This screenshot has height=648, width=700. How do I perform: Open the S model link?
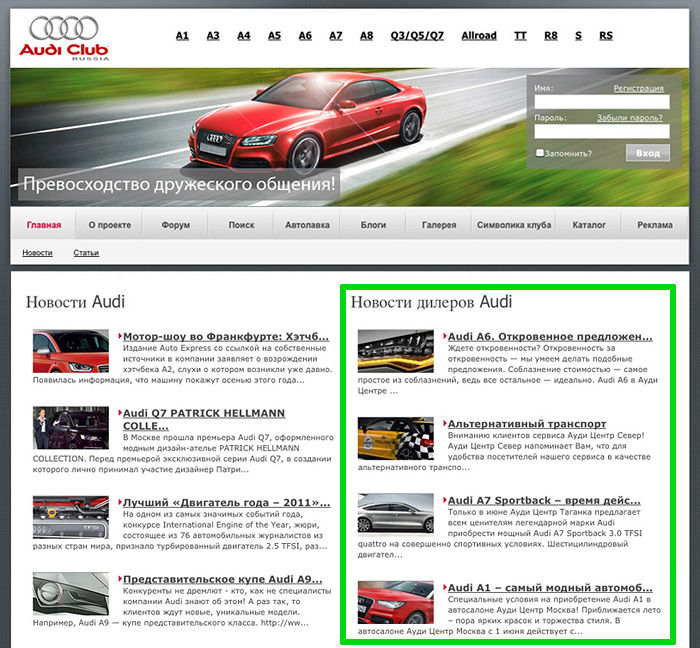coord(579,36)
